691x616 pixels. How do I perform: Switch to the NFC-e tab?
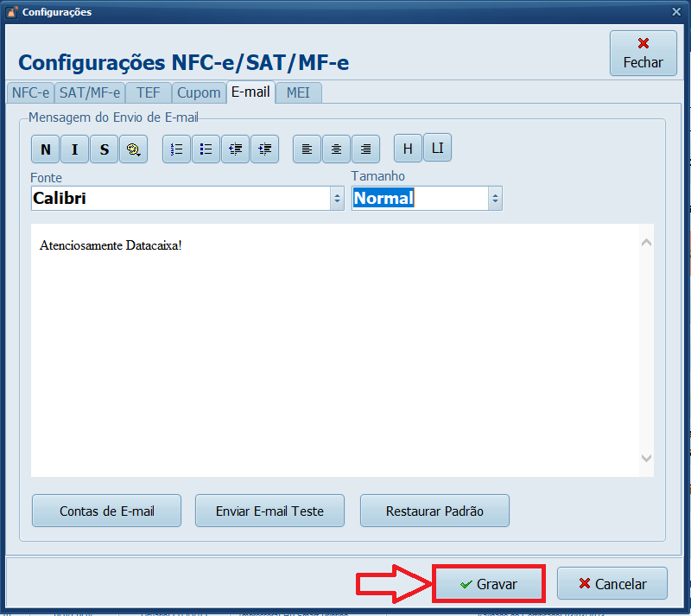pyautogui.click(x=30, y=92)
